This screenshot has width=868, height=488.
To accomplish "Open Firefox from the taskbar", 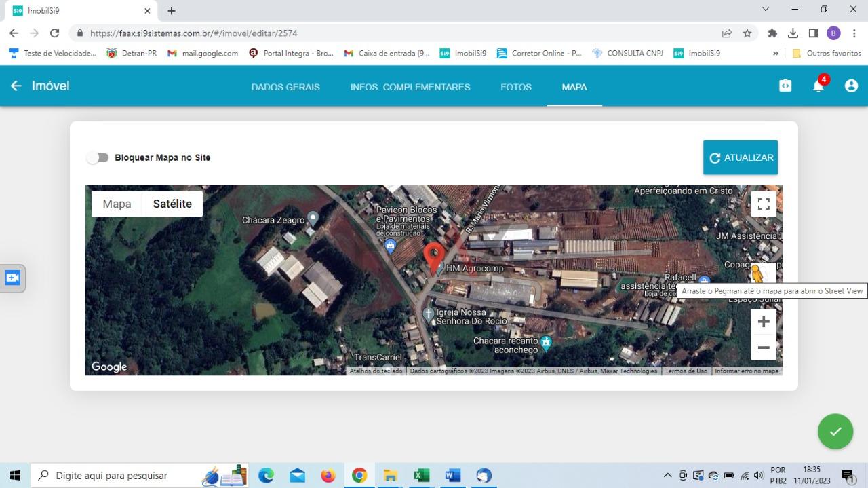I will click(328, 475).
